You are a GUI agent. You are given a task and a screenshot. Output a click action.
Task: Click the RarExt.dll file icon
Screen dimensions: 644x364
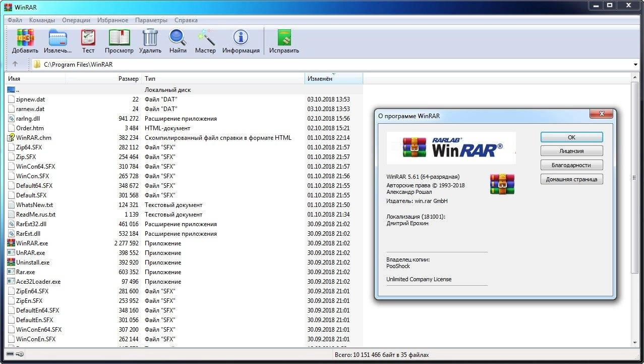pyautogui.click(x=11, y=234)
